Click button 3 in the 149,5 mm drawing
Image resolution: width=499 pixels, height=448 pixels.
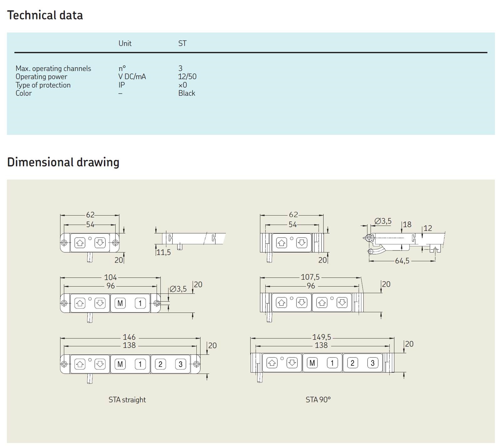373,363
